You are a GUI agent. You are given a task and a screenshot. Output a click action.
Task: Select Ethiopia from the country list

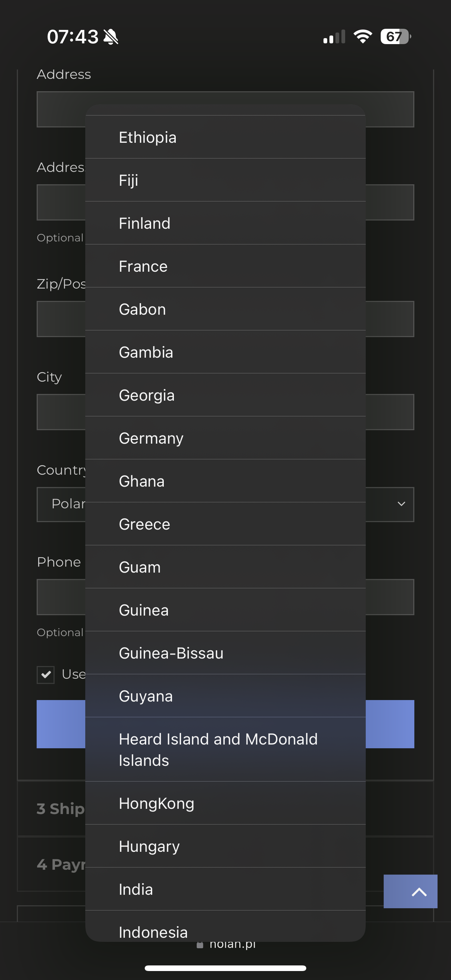point(224,137)
